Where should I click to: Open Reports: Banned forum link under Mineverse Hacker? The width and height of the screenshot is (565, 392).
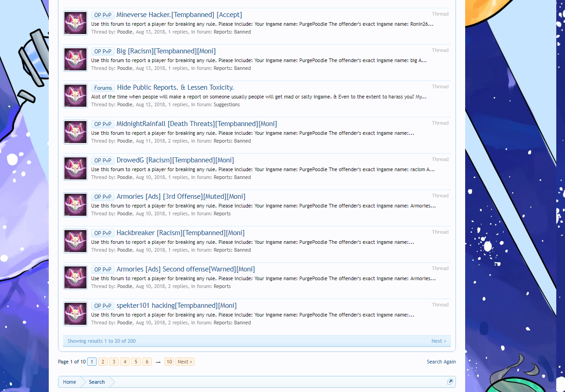(x=232, y=32)
